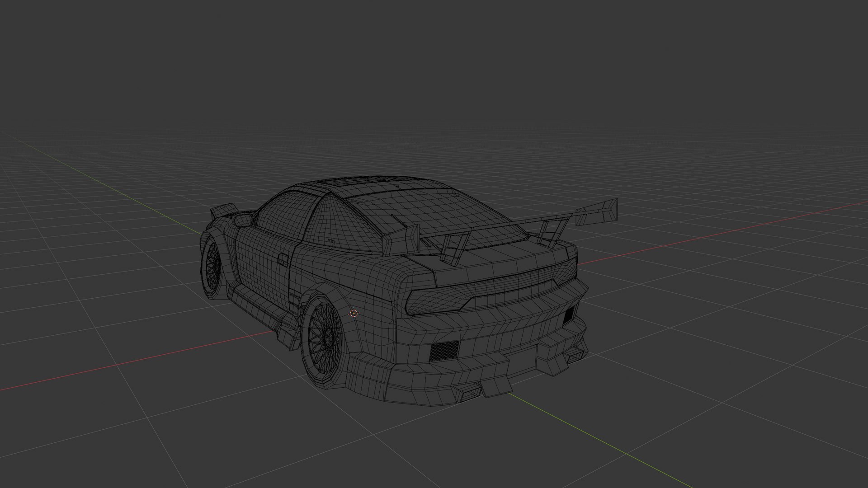Click the mesh grille on the rear bumper
The height and width of the screenshot is (488, 868).
[x=444, y=351]
